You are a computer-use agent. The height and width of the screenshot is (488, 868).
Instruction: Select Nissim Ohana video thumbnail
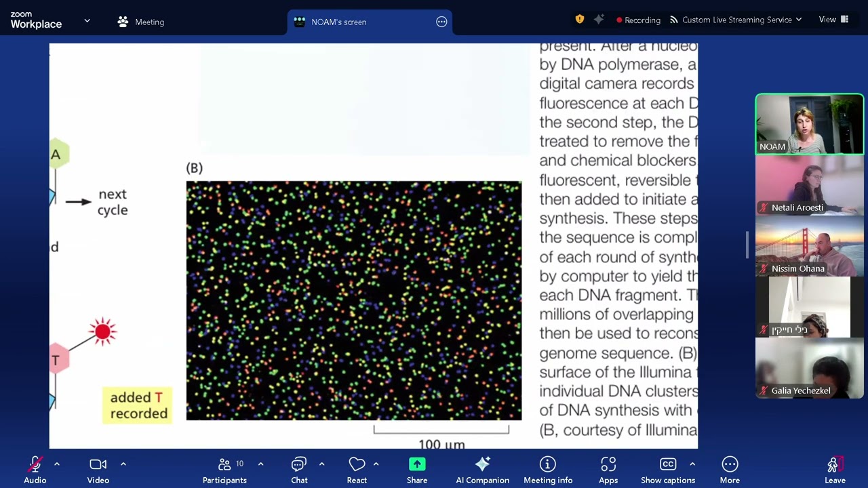(x=810, y=246)
